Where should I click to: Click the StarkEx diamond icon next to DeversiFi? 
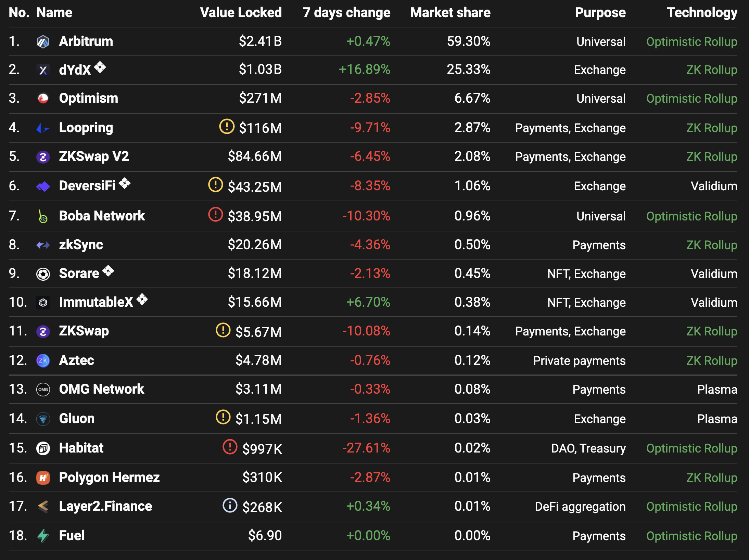125,183
